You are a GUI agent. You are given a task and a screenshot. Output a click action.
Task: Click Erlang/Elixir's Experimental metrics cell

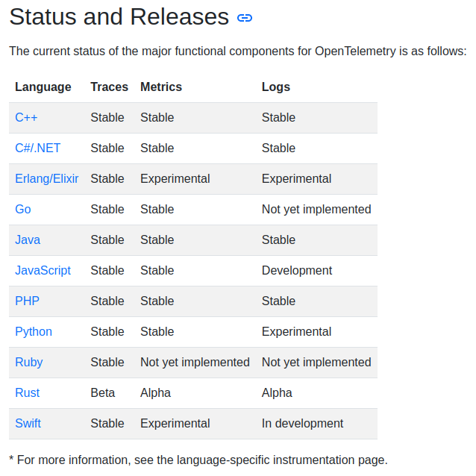pyautogui.click(x=175, y=179)
